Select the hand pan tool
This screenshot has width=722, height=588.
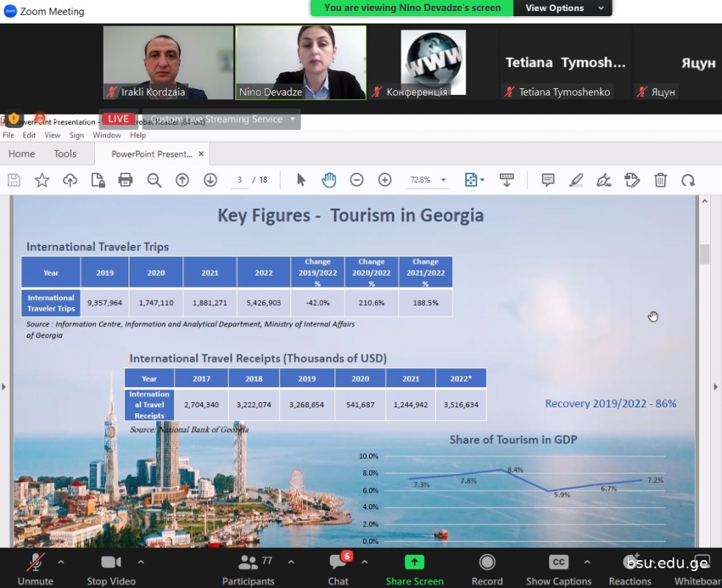click(329, 180)
